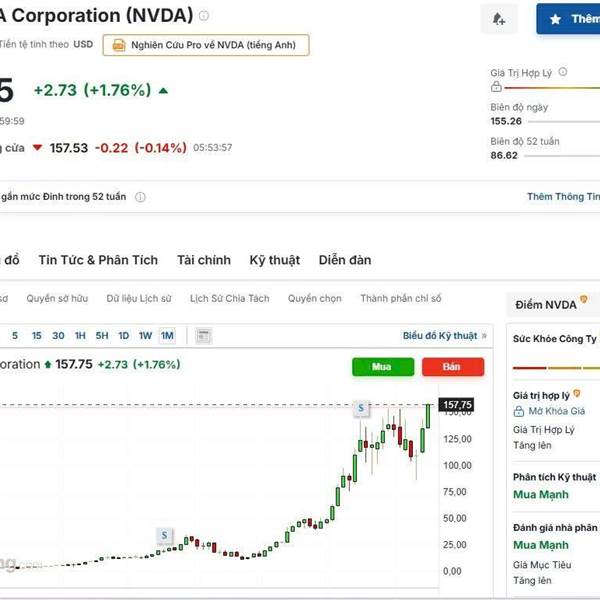Click the green Mua button

pos(383,367)
